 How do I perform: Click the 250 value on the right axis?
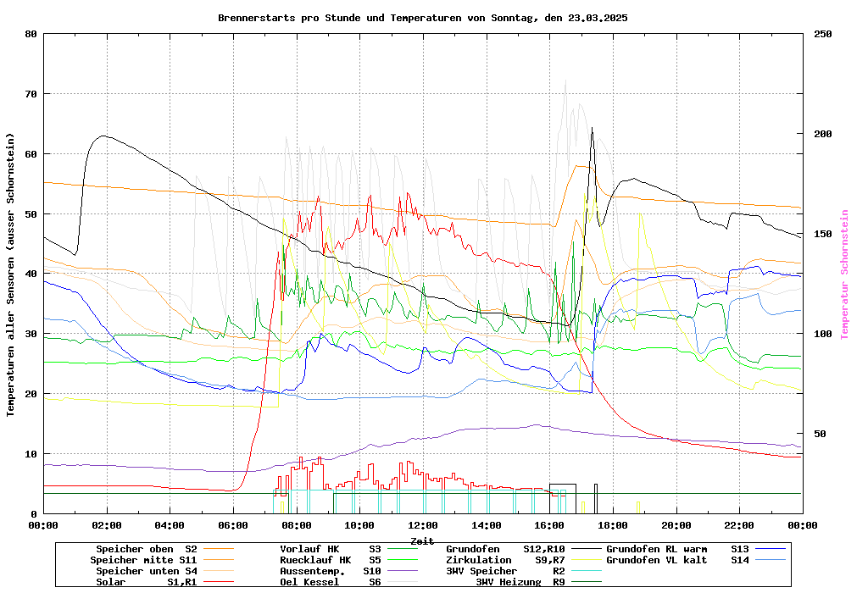pyautogui.click(x=823, y=34)
